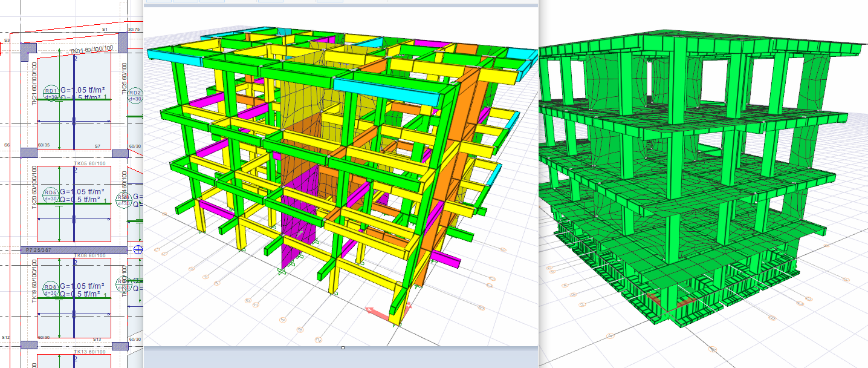Select the RD8 slab circle marker
The image size is (868, 368).
tap(52, 289)
